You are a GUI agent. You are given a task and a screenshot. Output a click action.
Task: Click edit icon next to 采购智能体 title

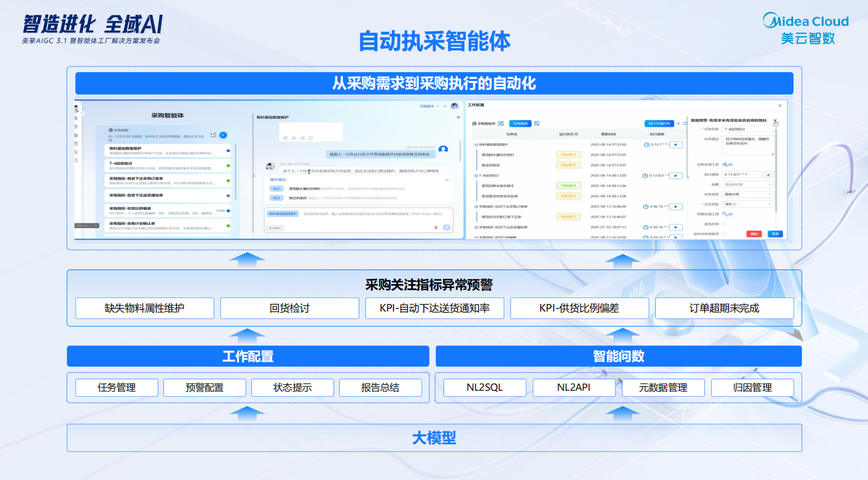[501, 124]
